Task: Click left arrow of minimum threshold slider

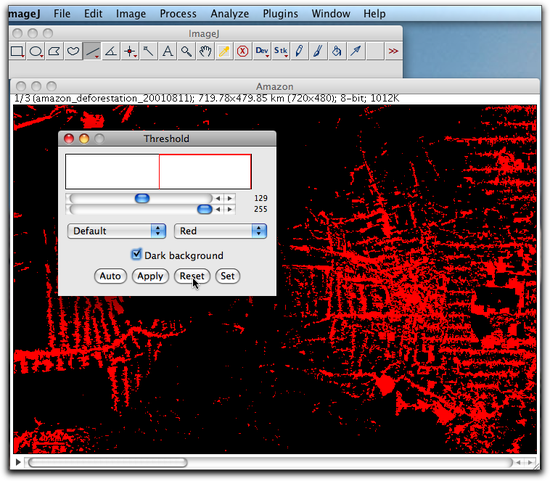Action: (x=218, y=198)
